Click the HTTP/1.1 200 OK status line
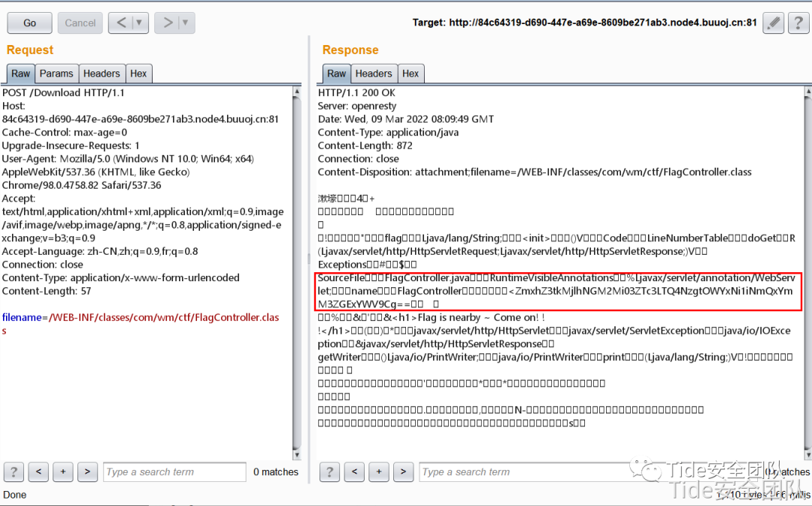 click(356, 92)
